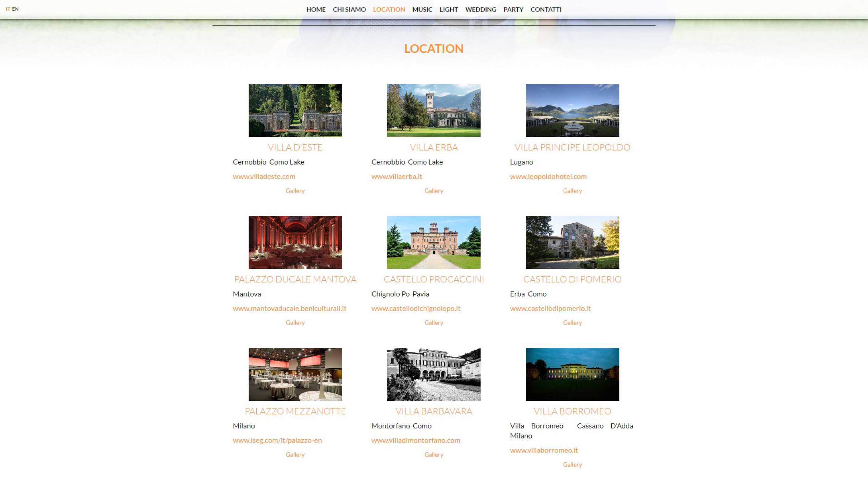Screen dimensions: 868x488
Task: Click the 'Chignolo Po Pavia' text
Action: tap(400, 294)
